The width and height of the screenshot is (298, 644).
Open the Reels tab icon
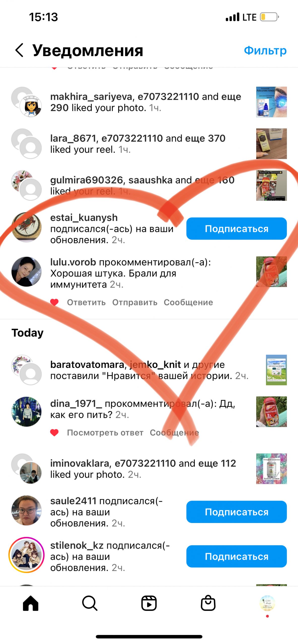[149, 603]
